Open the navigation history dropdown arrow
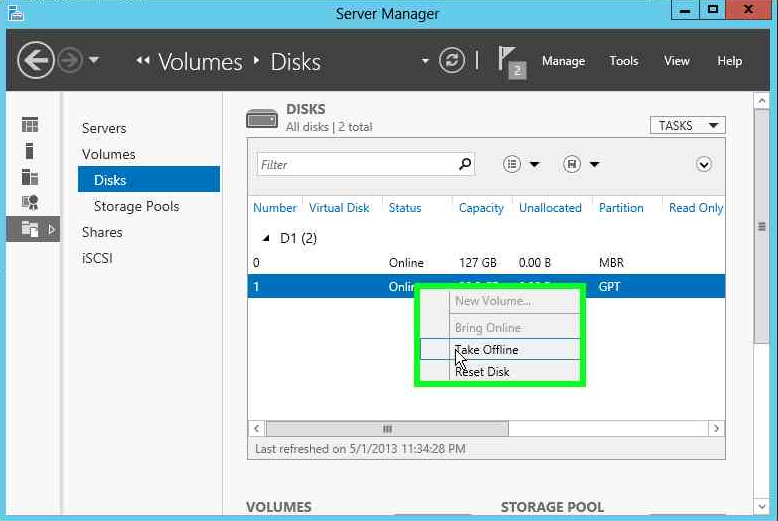Viewport: 778px width, 521px height. tap(94, 61)
